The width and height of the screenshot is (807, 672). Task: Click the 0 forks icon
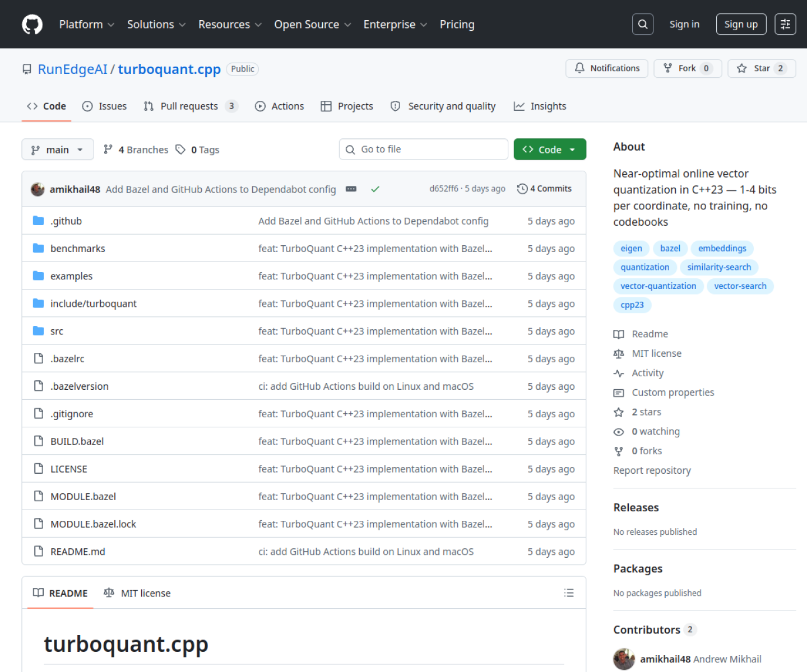click(619, 451)
